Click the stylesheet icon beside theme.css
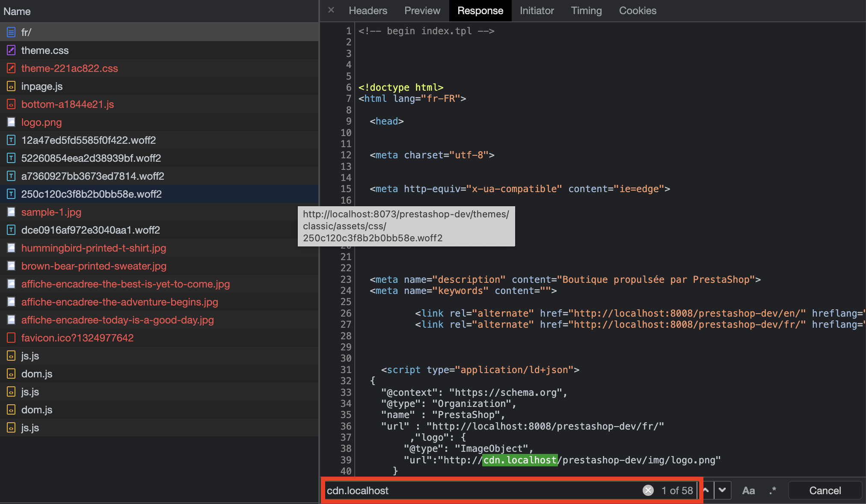The width and height of the screenshot is (866, 504). click(11, 50)
